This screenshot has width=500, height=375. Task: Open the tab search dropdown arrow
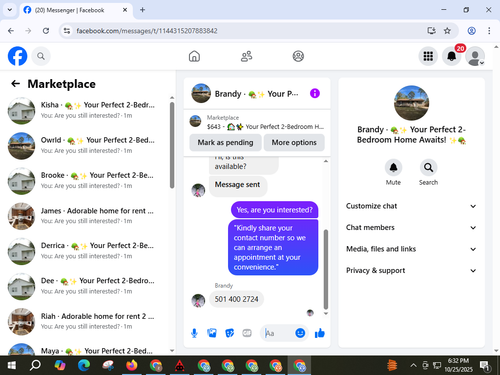click(10, 10)
